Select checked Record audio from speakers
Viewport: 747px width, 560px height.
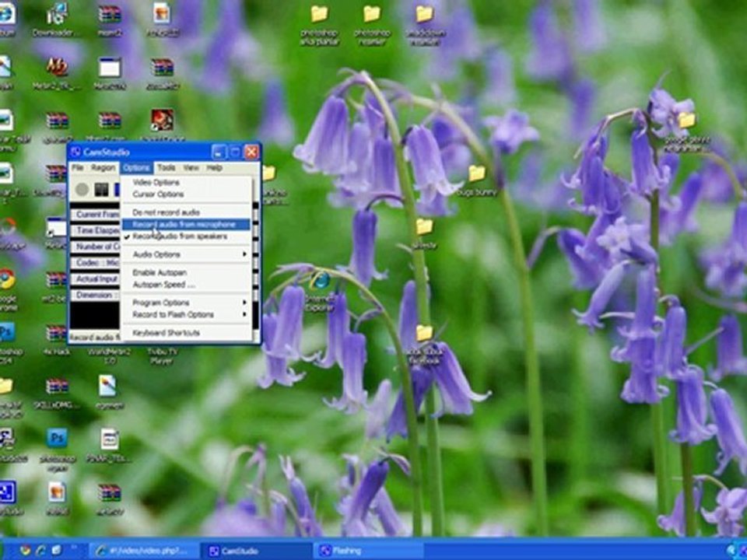click(x=180, y=236)
